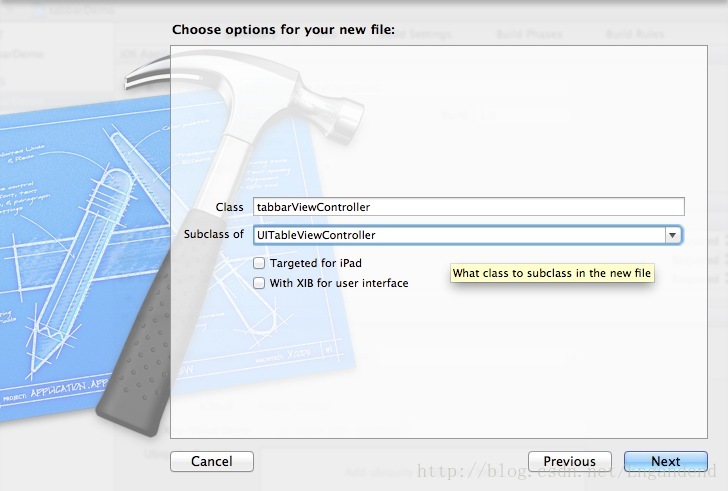Click the 'Subclass of' label text
Image resolution: width=728 pixels, height=491 pixels.
pyautogui.click(x=214, y=234)
